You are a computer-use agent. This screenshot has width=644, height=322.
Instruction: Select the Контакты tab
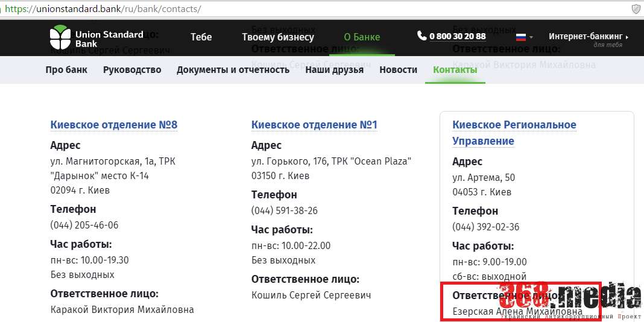point(455,70)
